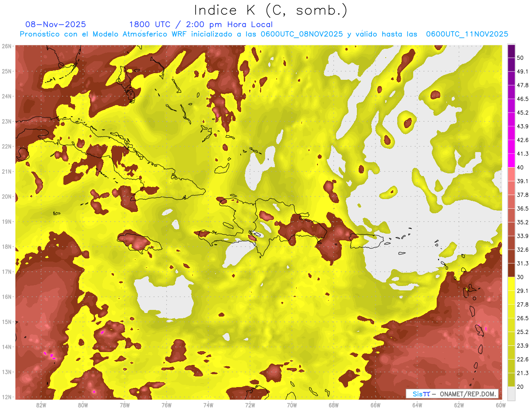This screenshot has width=532, height=411.
Task: Click the 26N latitude label
Action: point(7,46)
